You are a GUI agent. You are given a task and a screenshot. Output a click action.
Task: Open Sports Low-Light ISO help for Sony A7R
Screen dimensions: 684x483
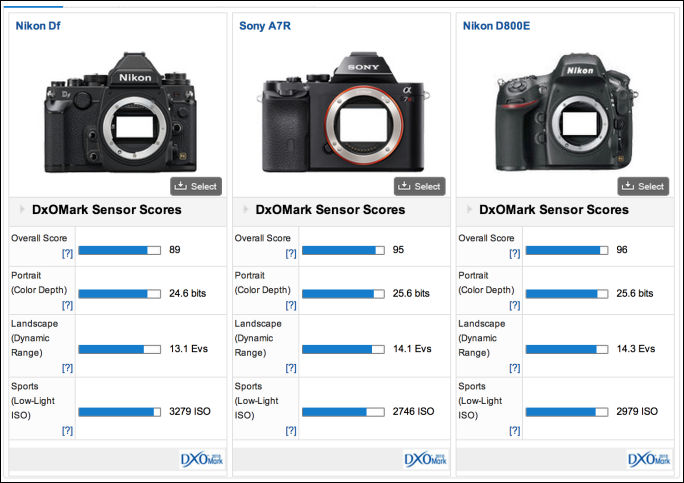291,431
